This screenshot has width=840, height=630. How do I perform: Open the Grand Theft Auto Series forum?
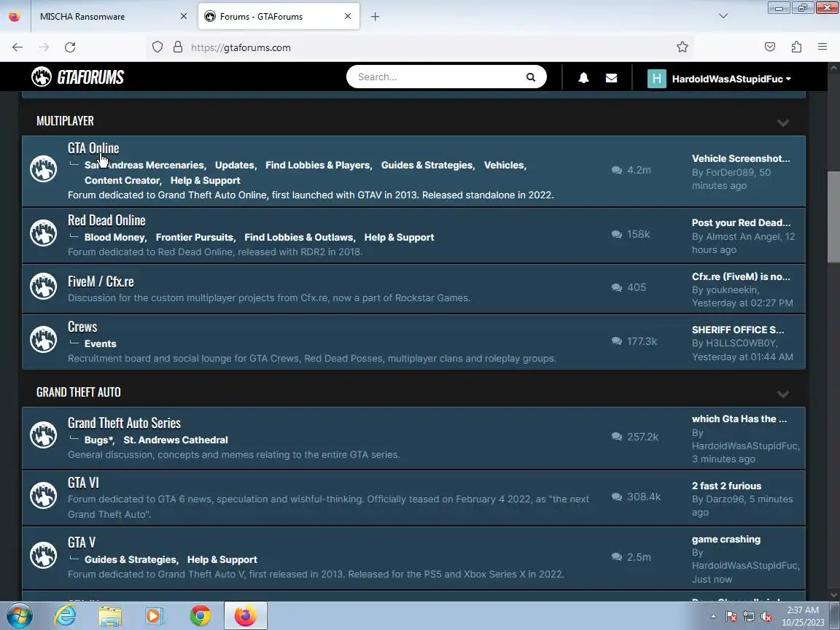point(124,423)
